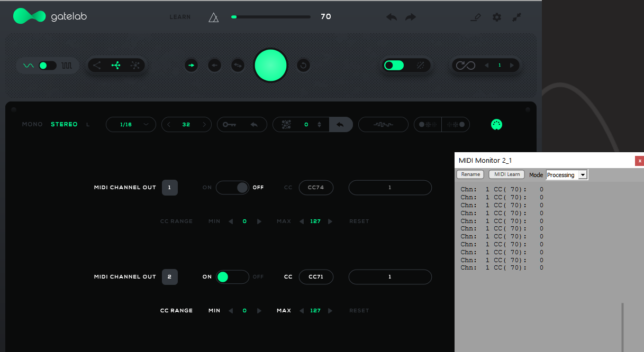Image resolution: width=644 pixels, height=352 pixels.
Task: Increase the 32 steps value
Action: (204, 125)
